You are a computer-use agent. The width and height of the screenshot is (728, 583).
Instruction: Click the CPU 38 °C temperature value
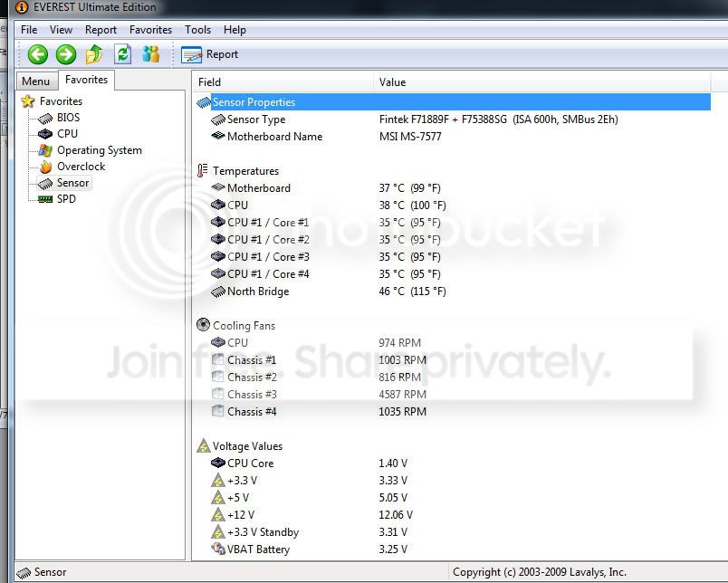pos(412,205)
